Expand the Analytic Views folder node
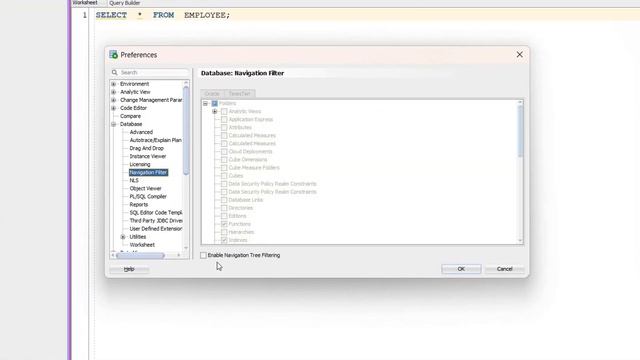The width and height of the screenshot is (640, 360). 215,111
